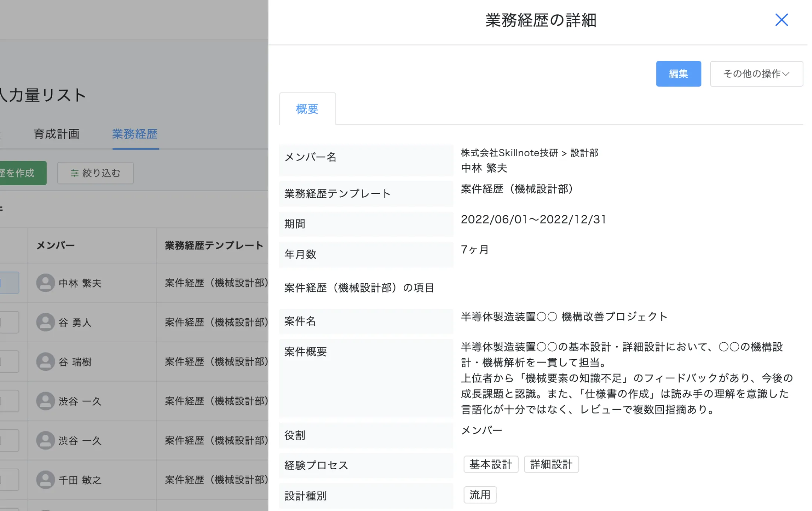Image resolution: width=812 pixels, height=511 pixels.
Task: Select the 概要 tab
Action: [307, 109]
